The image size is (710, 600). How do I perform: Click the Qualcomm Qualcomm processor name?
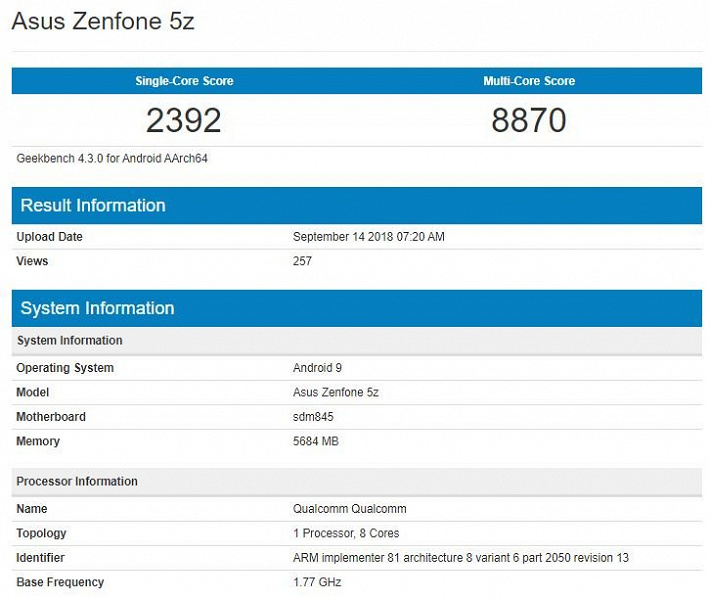(x=350, y=509)
